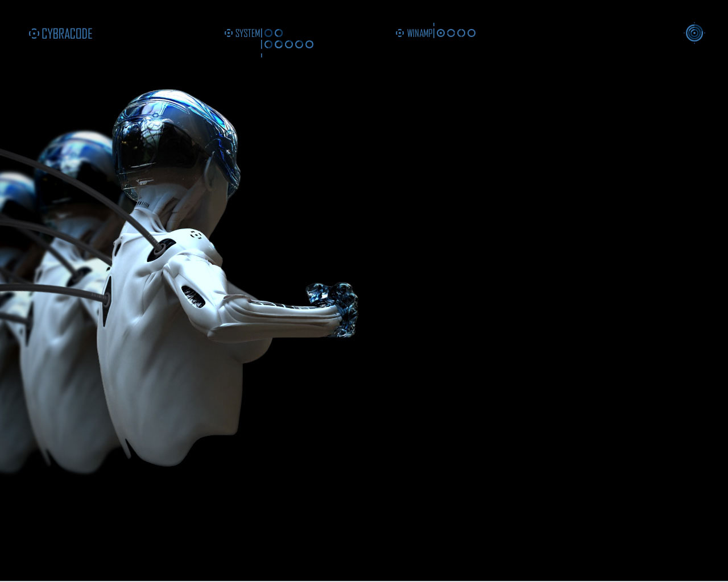Click the third WINAMP circle button

pos(461,33)
